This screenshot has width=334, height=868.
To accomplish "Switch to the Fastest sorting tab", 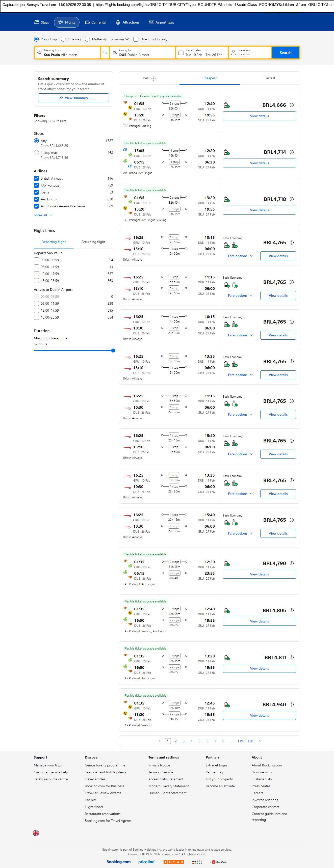I will 269,78.
